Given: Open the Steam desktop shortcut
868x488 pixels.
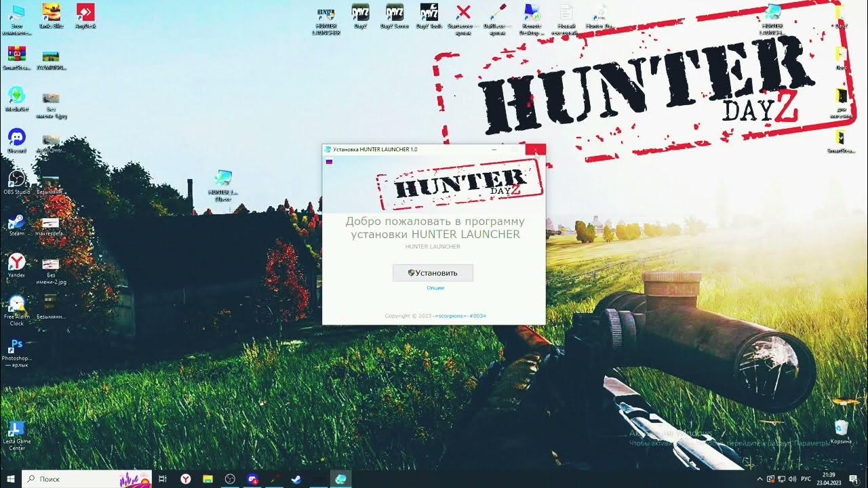Looking at the screenshot, I should click(17, 224).
